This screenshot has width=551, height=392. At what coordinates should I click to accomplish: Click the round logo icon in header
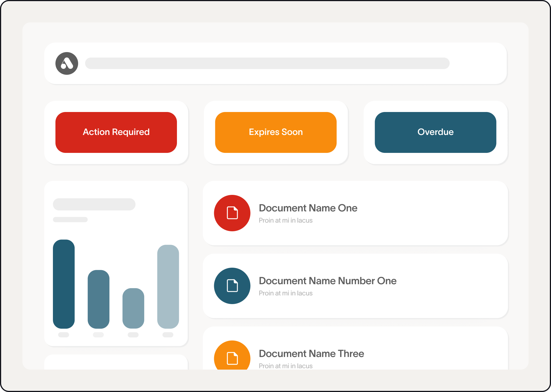(67, 63)
